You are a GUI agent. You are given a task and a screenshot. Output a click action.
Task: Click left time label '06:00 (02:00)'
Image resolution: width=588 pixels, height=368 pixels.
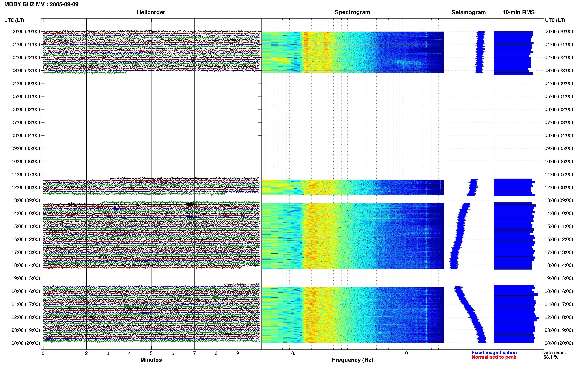coord(26,109)
